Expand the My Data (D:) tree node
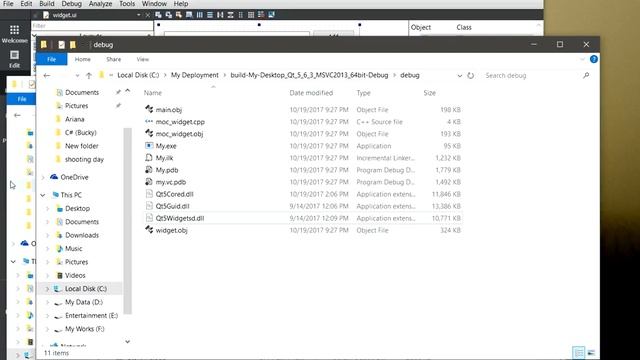 point(48,302)
